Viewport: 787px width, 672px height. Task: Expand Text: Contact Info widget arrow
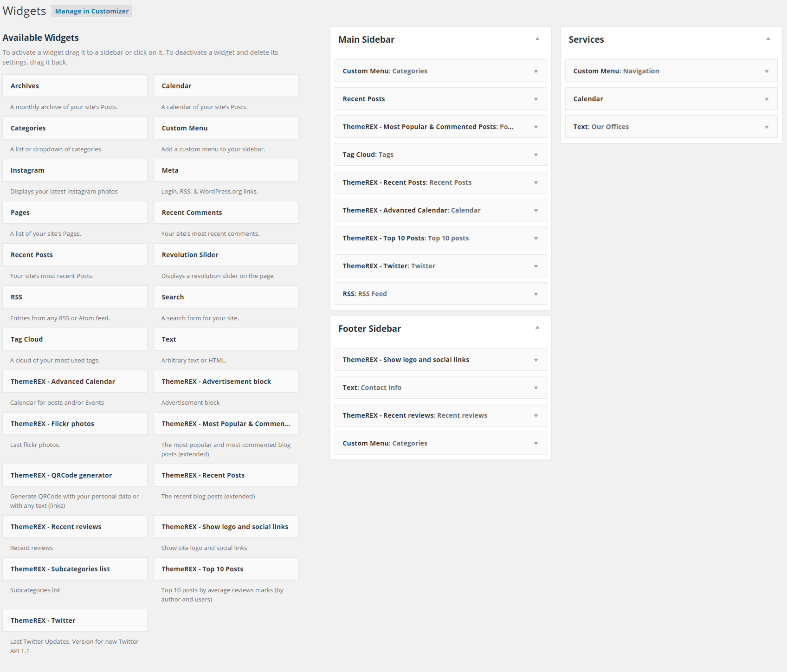tap(535, 388)
